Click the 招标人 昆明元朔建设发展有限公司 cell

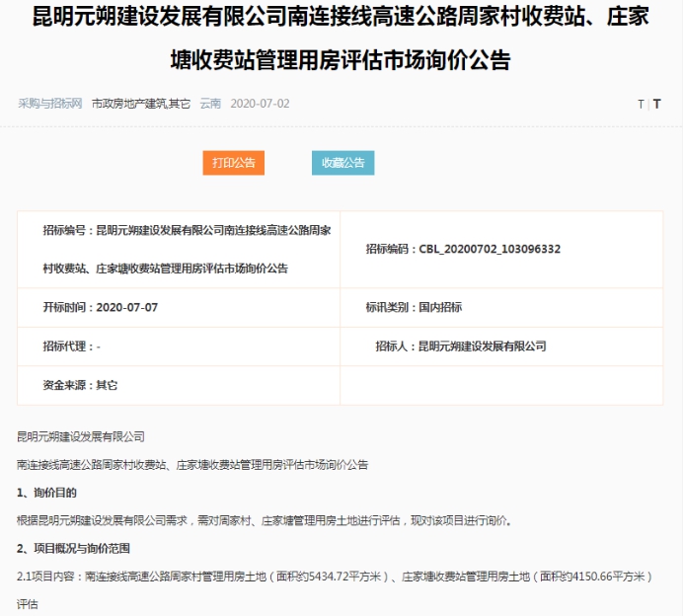[x=460, y=346]
